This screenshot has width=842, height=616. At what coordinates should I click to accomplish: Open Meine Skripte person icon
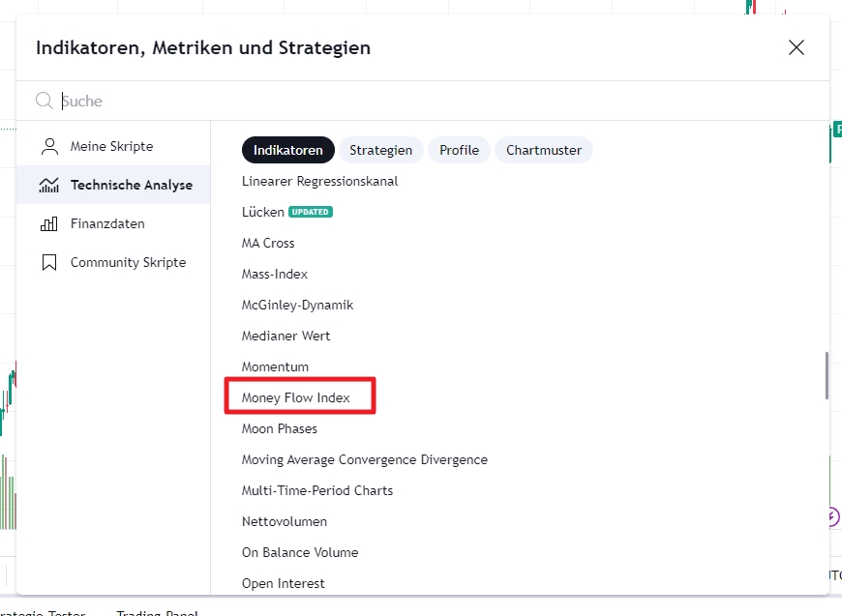point(49,146)
